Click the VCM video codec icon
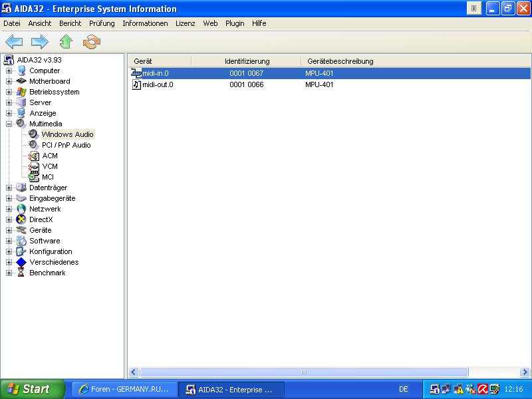 click(34, 166)
